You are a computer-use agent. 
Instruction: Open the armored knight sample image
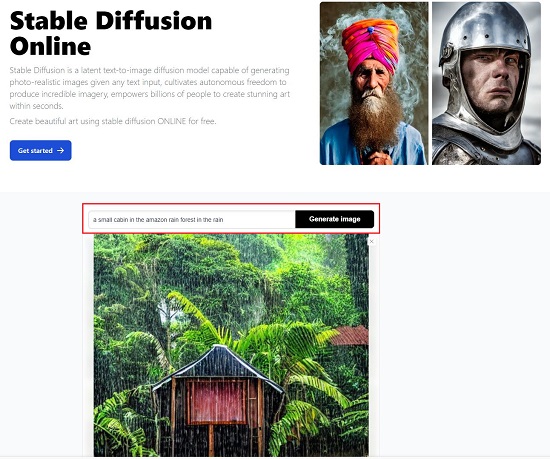487,83
